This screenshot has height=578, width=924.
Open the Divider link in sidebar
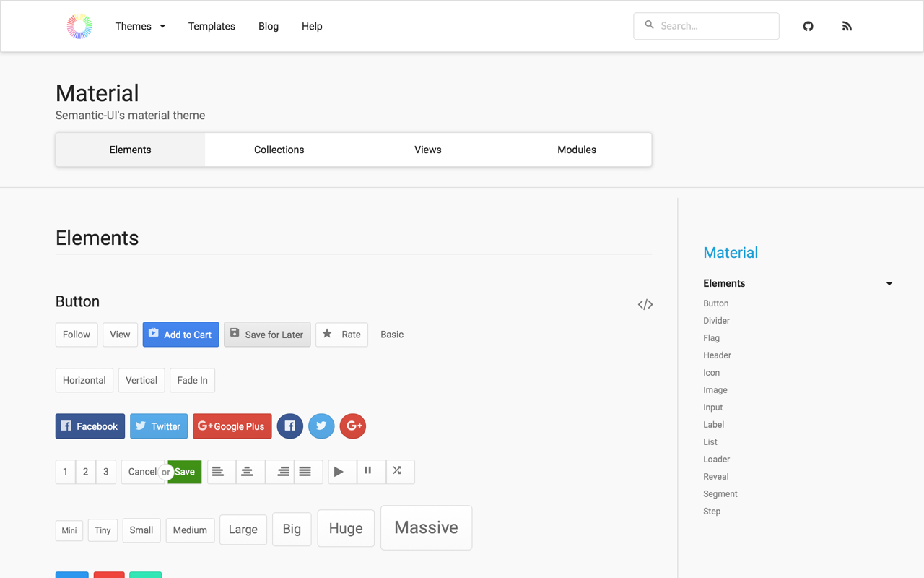click(x=716, y=321)
